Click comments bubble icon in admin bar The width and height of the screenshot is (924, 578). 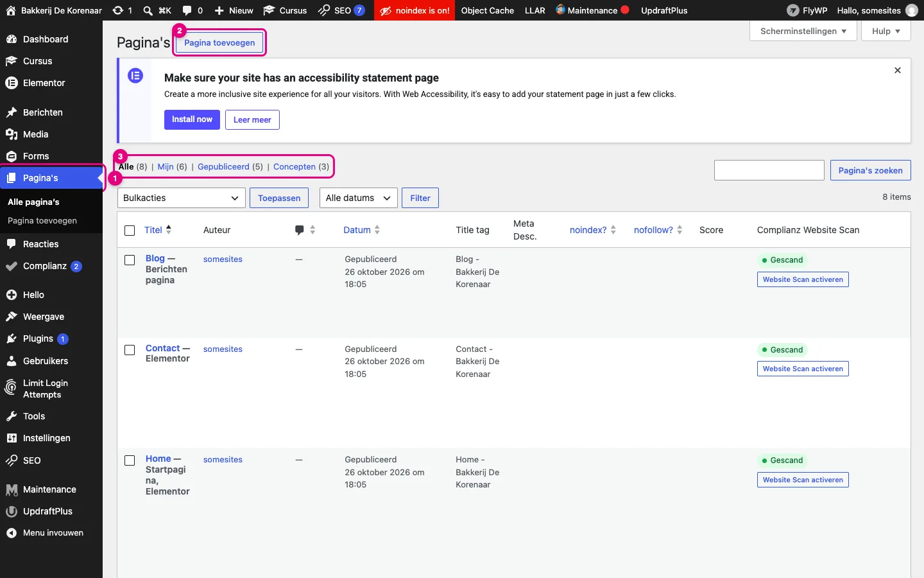click(187, 10)
